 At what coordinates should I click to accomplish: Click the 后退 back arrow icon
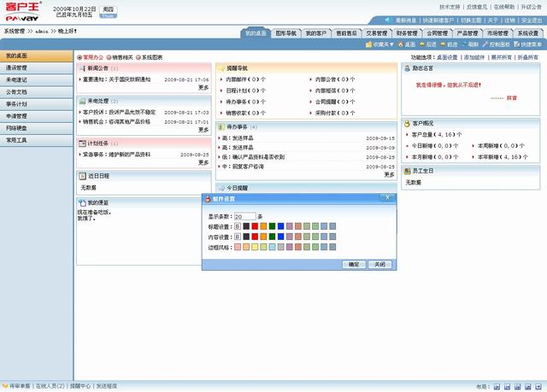click(424, 44)
